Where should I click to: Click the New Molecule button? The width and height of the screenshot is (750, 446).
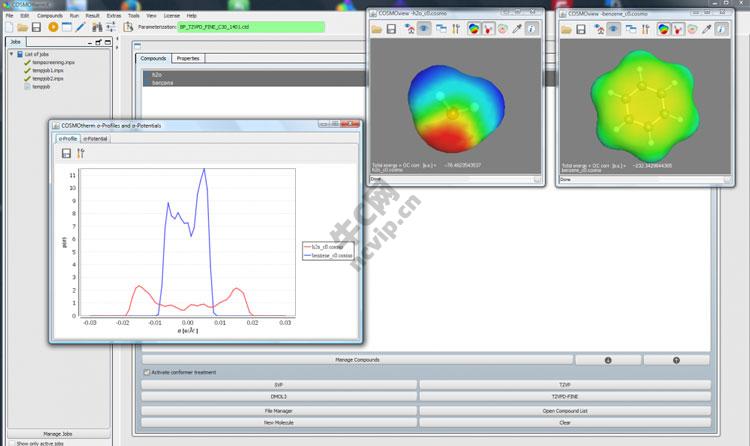279,423
